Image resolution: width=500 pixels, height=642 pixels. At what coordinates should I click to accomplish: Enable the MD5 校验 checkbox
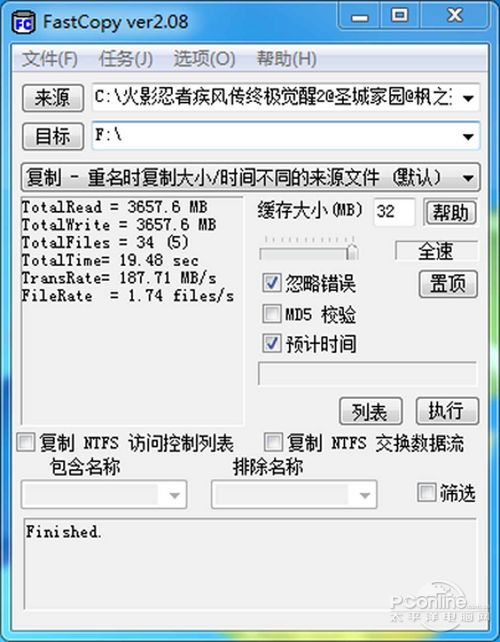pos(271,314)
